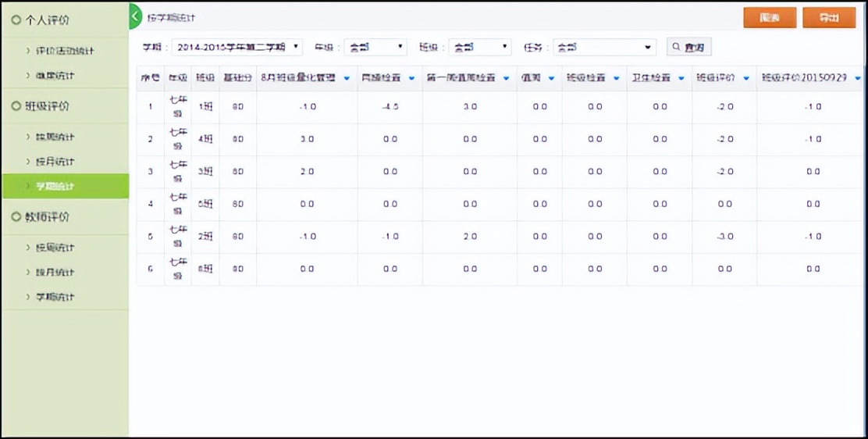This screenshot has height=439, width=868.
Task: Select 按周统计 under 教师评价
Action: [55, 248]
